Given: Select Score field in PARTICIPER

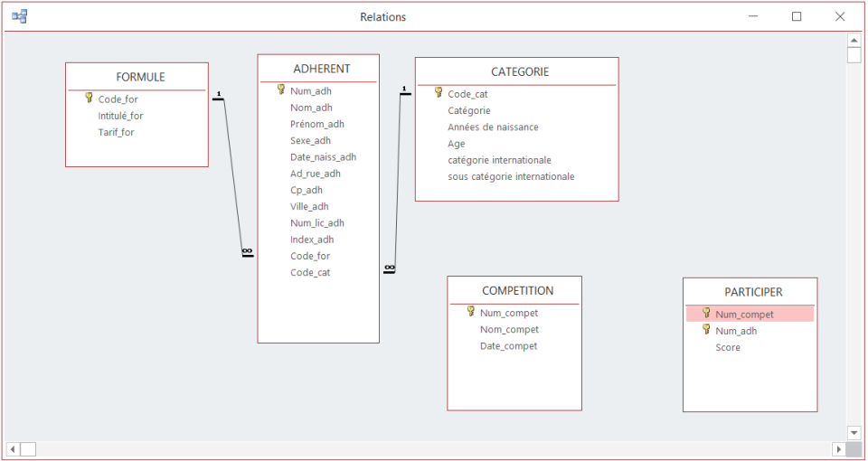Looking at the screenshot, I should [727, 347].
